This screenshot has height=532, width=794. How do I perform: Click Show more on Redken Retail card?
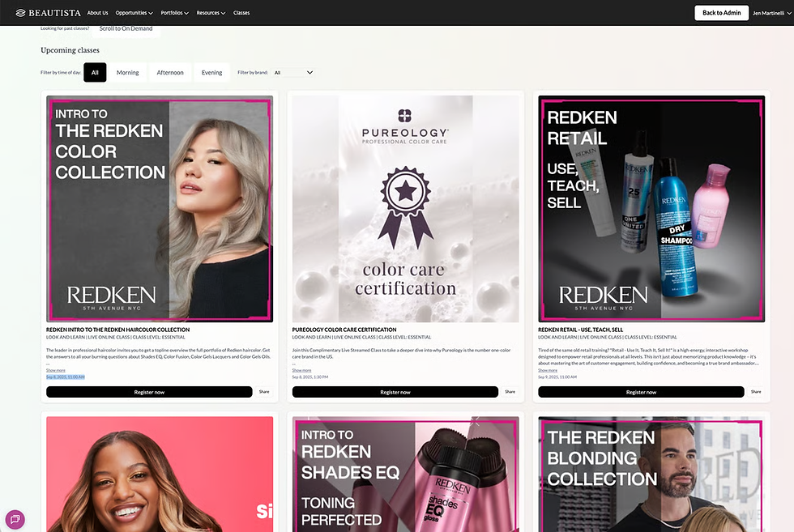[548, 371]
